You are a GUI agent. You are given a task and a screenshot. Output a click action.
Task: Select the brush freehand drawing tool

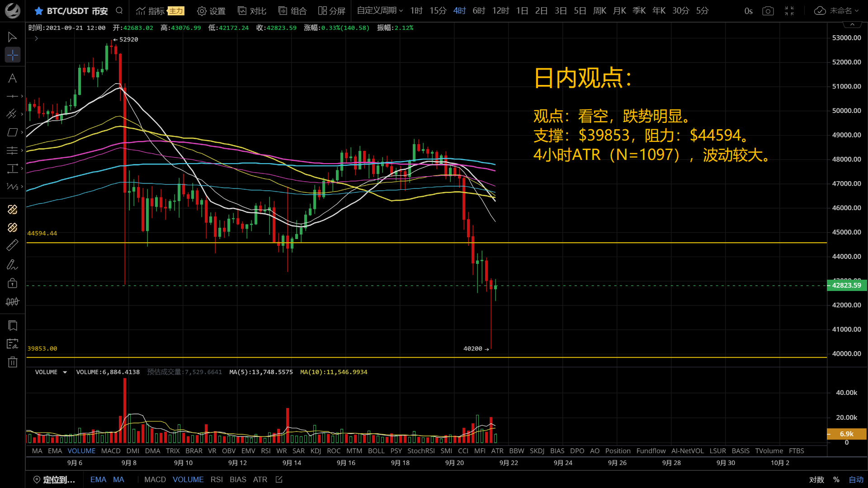tap(12, 264)
